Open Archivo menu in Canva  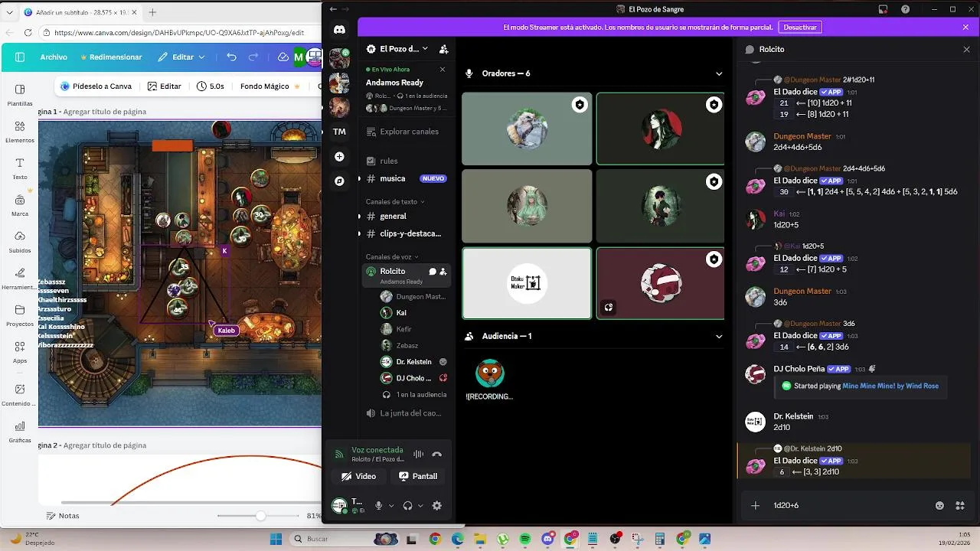point(54,57)
